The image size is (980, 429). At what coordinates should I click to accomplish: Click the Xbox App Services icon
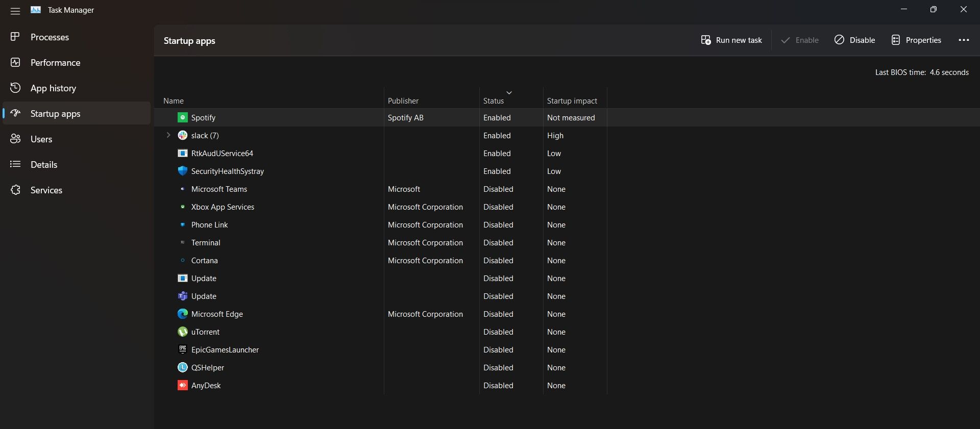(183, 207)
